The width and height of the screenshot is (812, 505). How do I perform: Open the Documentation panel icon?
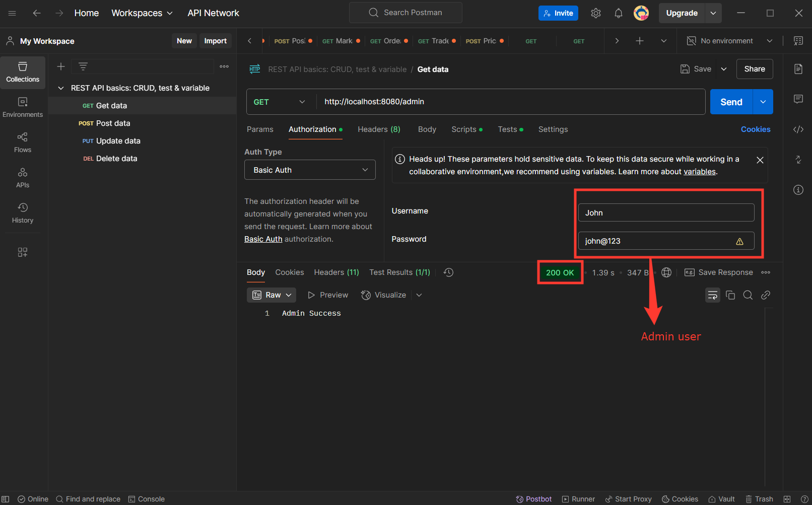pyautogui.click(x=798, y=69)
